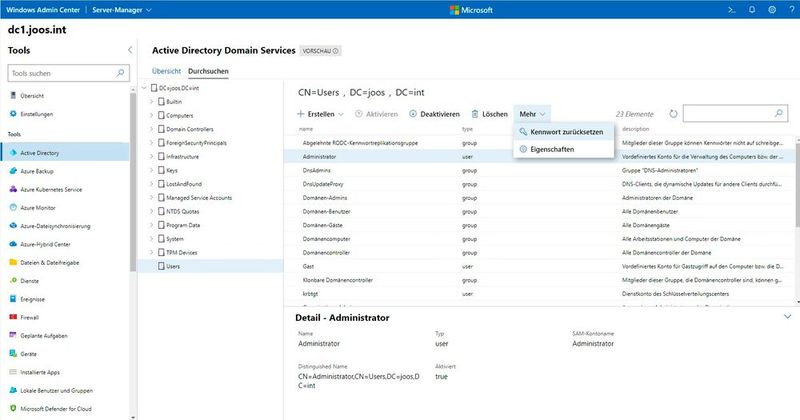Screen dimensions: 800x420
Task: Select the DnsAdmins group row
Action: tap(540, 170)
